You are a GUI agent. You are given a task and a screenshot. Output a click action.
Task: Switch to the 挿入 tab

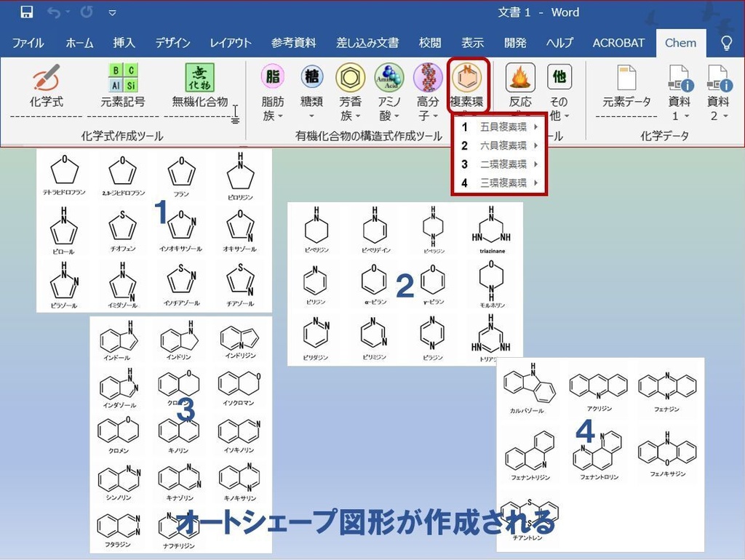(x=124, y=43)
